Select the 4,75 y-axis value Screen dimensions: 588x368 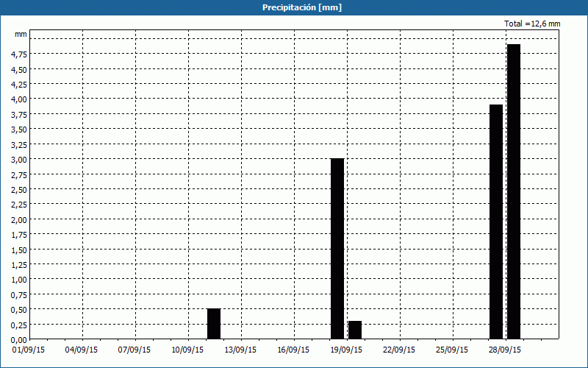pyautogui.click(x=19, y=54)
